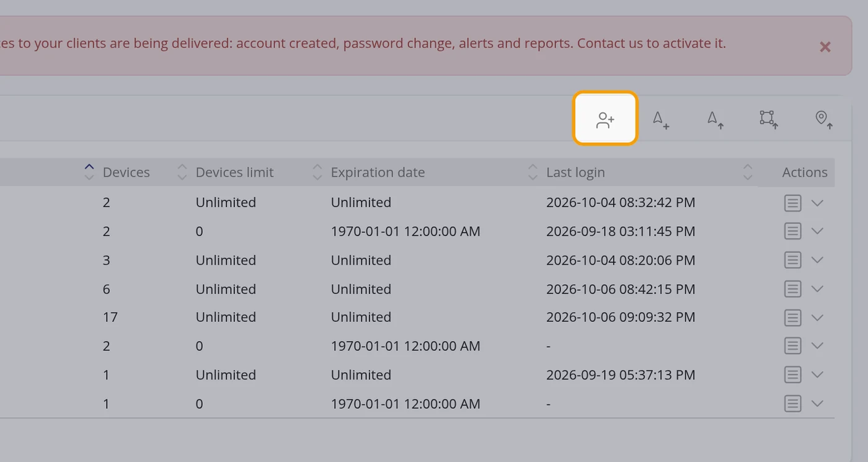Image resolution: width=868 pixels, height=462 pixels.
Task: Open list icon for 1-device row without last login
Action: [793, 404]
